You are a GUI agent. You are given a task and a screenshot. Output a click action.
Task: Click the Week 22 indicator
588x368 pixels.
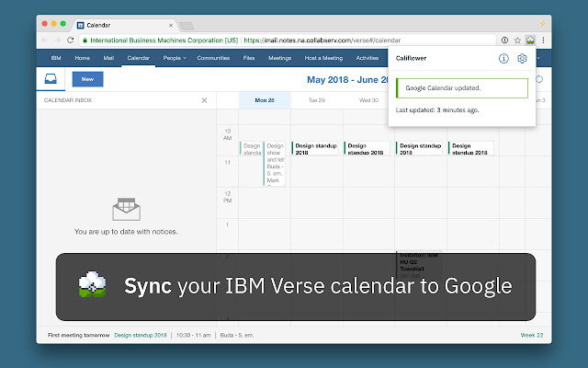click(x=532, y=335)
